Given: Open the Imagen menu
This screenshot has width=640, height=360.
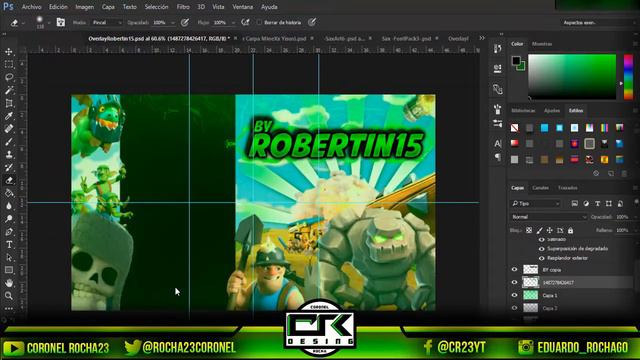Looking at the screenshot, I should coord(84,7).
